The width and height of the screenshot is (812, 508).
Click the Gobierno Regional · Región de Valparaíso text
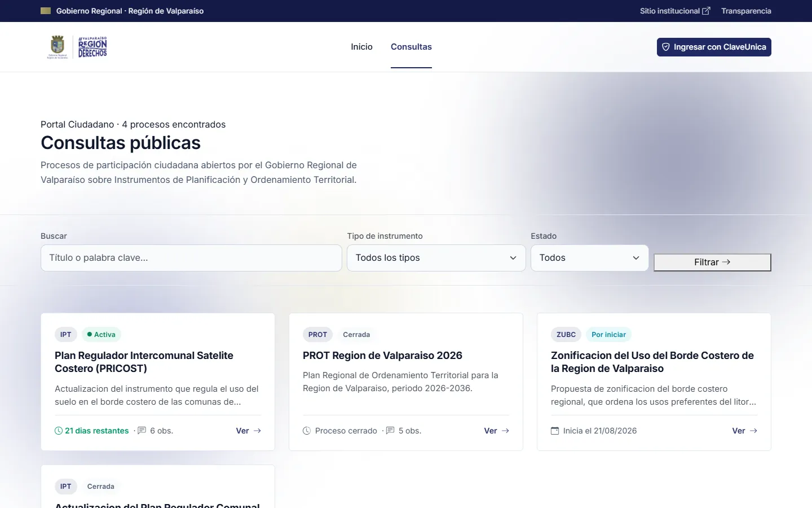pos(130,11)
